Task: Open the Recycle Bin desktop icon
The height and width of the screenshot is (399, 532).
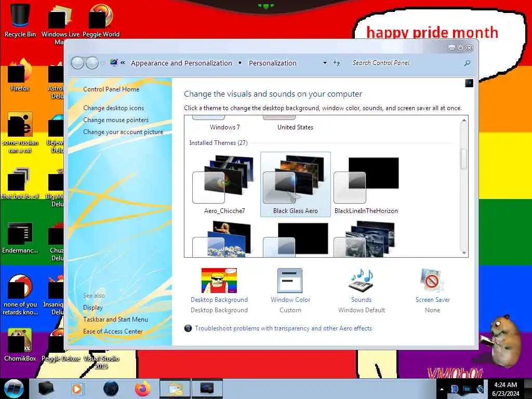Action: click(x=20, y=20)
